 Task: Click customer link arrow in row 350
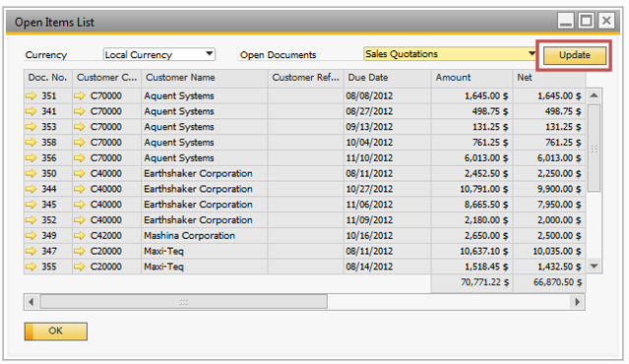pos(80,173)
